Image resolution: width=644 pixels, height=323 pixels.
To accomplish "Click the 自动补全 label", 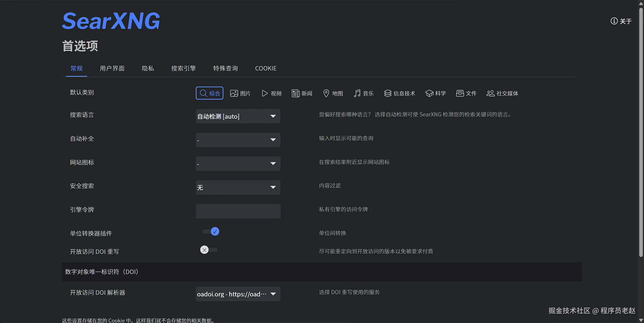I will pyautogui.click(x=82, y=139).
